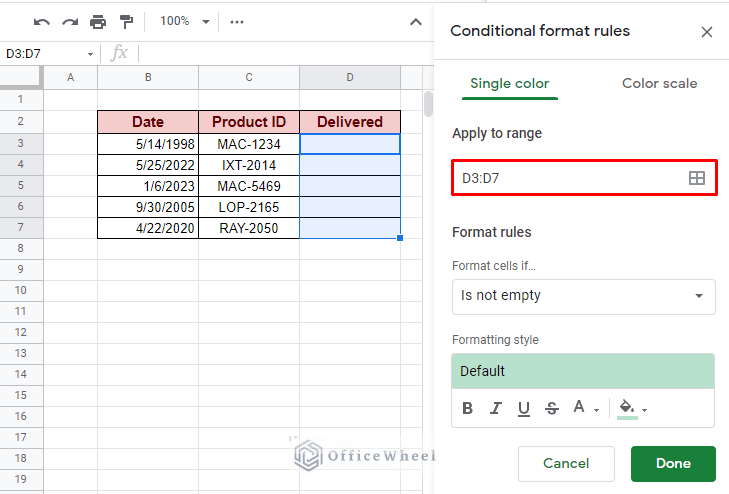Select row 7 header
729x494 pixels.
pyautogui.click(x=21, y=227)
